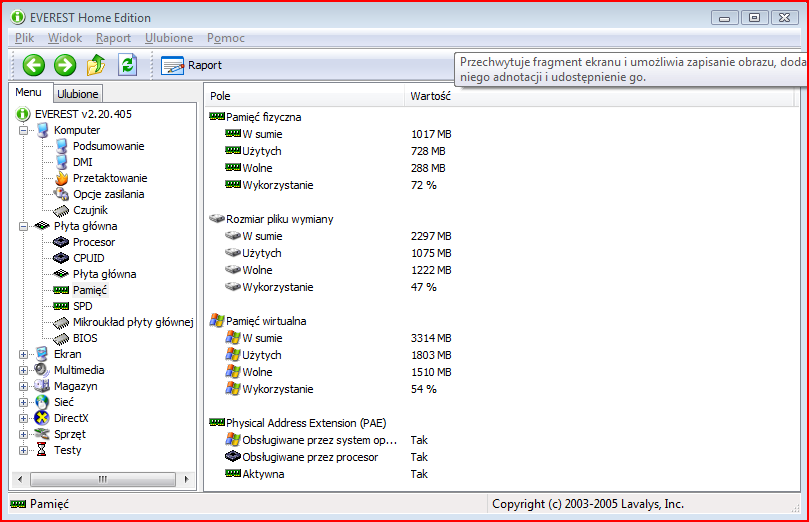The height and width of the screenshot is (522, 809).
Task: Collapse the Płyta główna tree branch
Action: [23, 226]
